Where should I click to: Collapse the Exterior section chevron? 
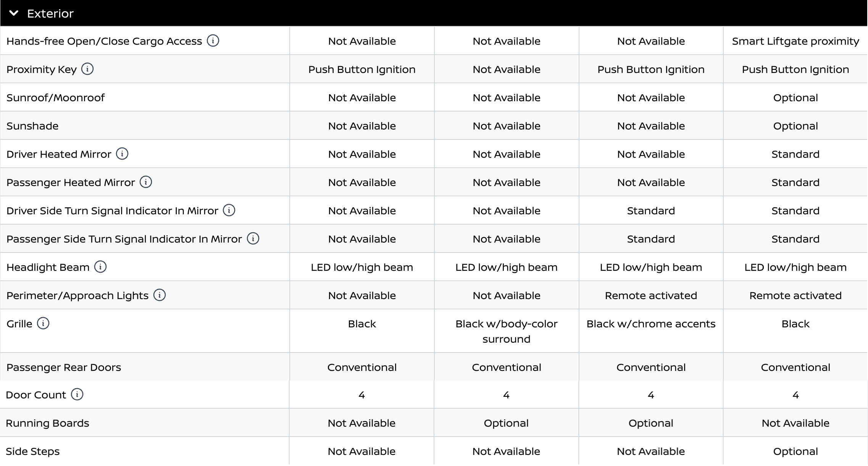point(14,13)
